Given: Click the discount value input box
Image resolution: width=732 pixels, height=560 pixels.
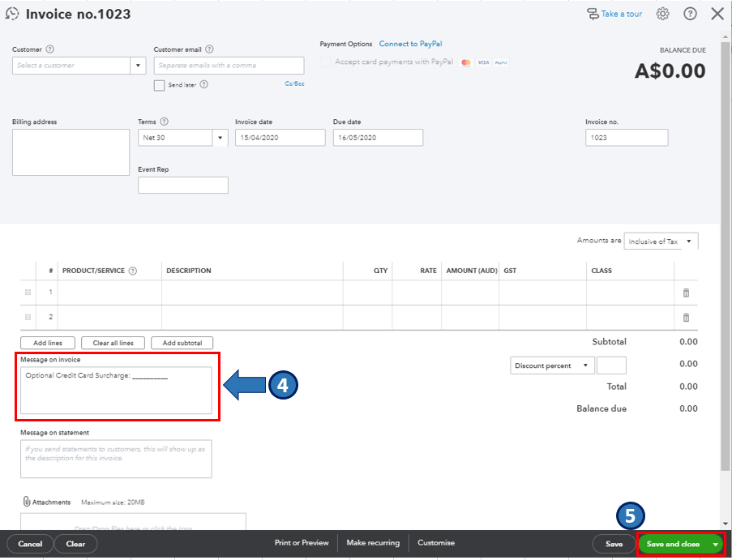Looking at the screenshot, I should coord(611,365).
